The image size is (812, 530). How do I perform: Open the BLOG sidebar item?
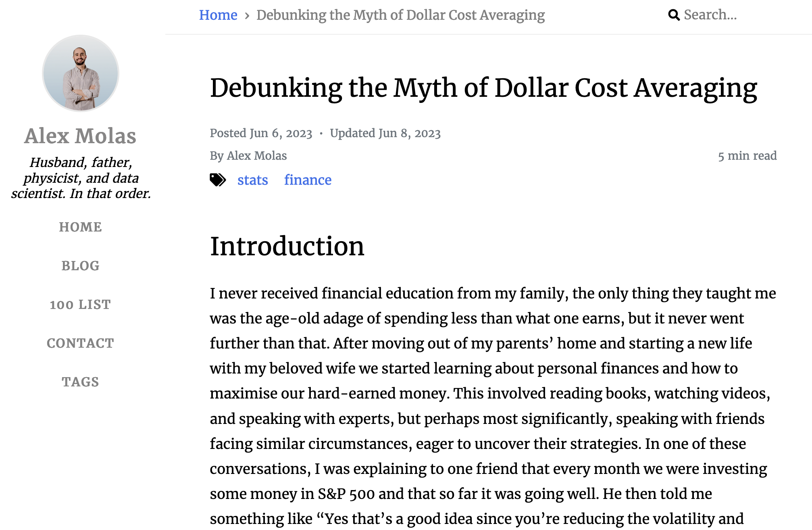tap(81, 266)
